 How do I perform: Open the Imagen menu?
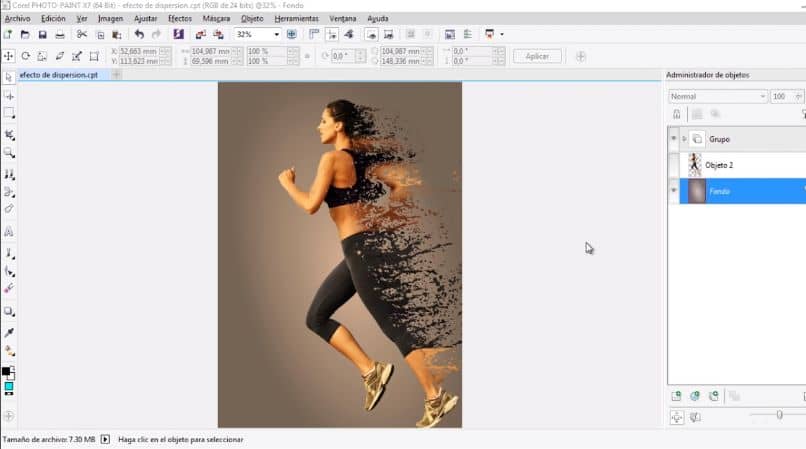(x=111, y=19)
